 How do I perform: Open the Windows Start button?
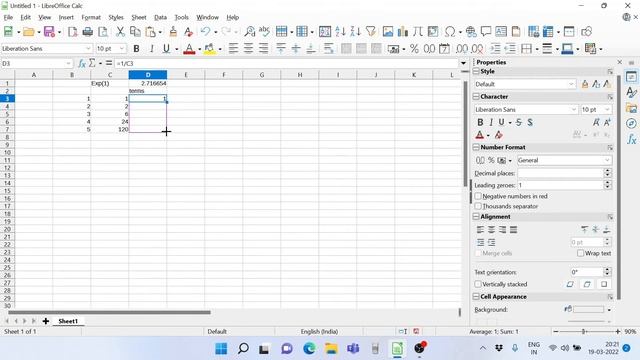point(221,349)
